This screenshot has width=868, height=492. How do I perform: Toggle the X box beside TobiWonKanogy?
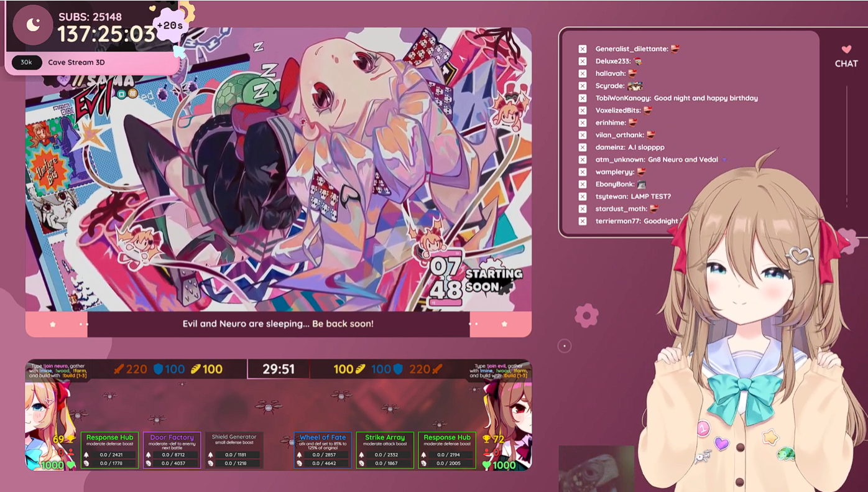(x=583, y=98)
